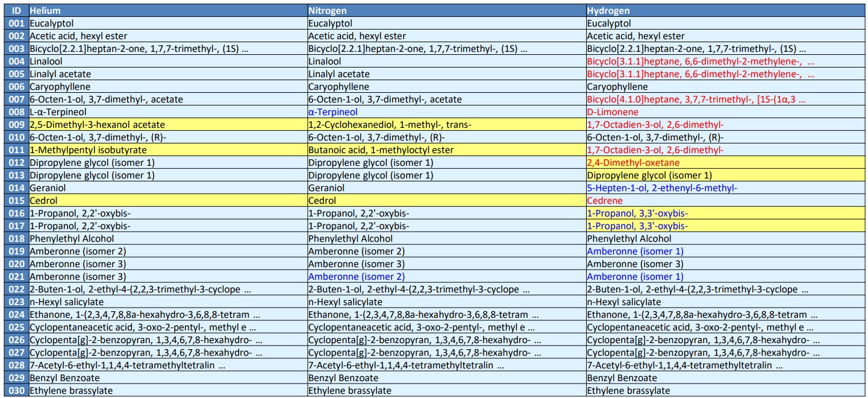Click Eucalyptol in the Helium column

168,24
